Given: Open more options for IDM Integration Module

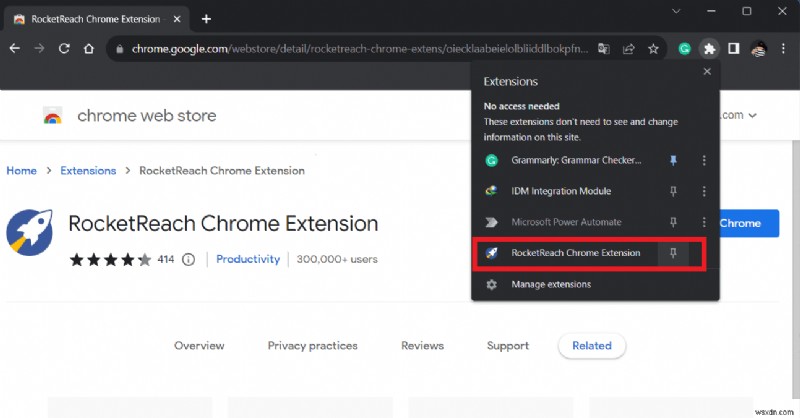Looking at the screenshot, I should coord(704,191).
